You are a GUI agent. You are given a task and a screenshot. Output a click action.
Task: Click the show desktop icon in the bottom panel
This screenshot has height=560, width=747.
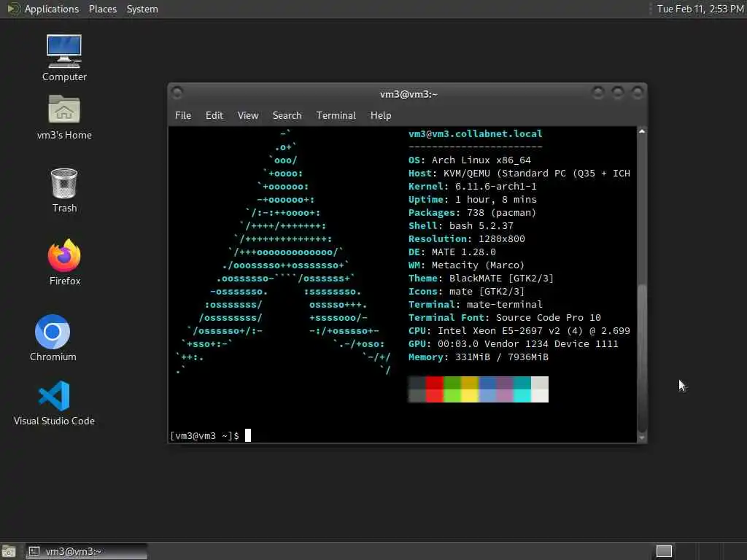tap(9, 551)
